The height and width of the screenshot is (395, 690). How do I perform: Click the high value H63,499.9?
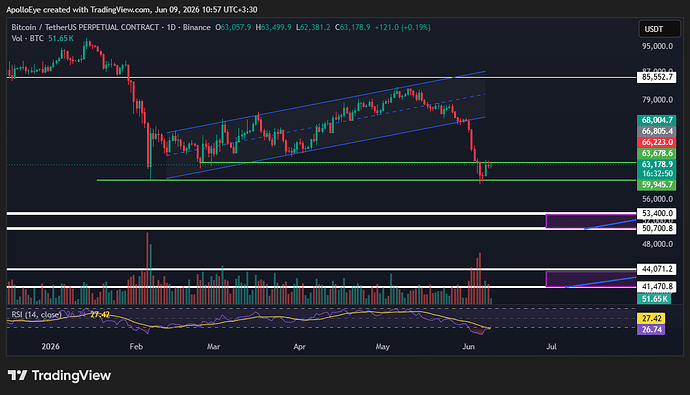[273, 27]
